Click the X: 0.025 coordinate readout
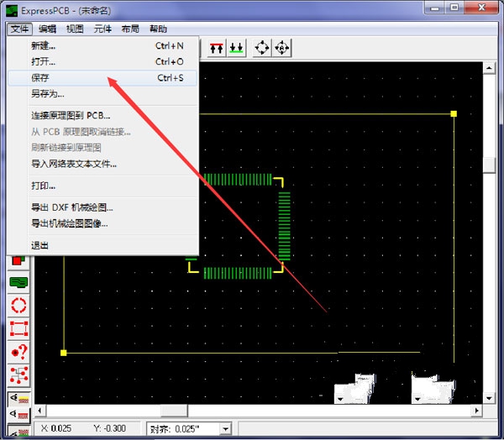 pyautogui.click(x=56, y=428)
